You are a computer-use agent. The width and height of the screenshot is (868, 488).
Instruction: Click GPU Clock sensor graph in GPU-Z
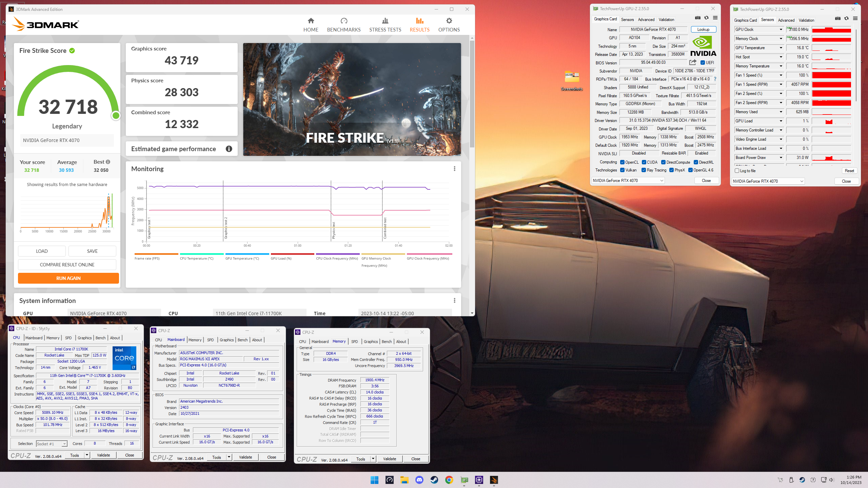[x=831, y=29]
